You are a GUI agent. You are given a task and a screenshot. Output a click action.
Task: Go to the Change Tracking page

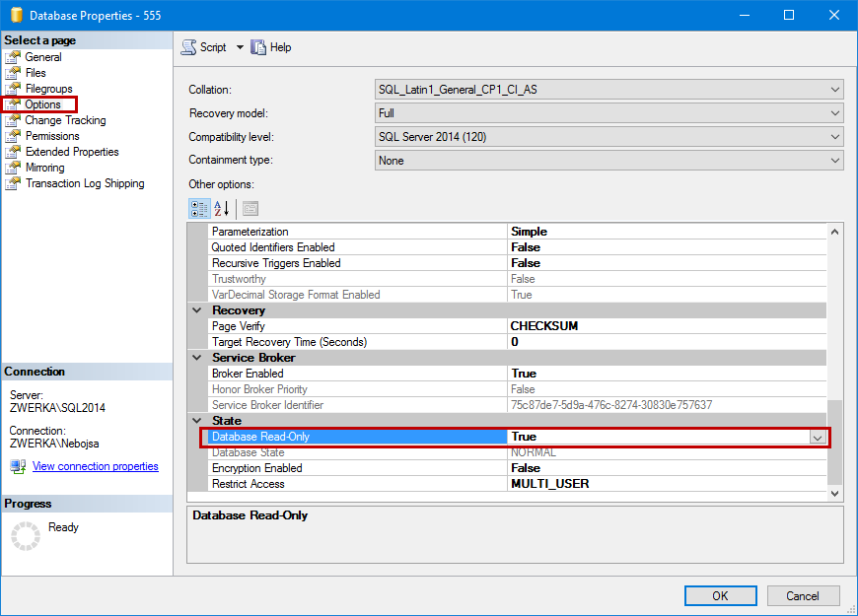(x=65, y=120)
